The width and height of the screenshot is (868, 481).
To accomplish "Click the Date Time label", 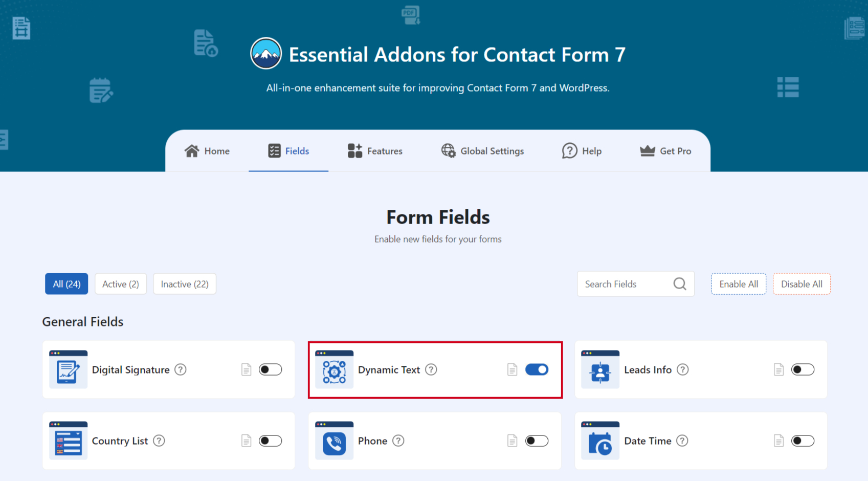I will (x=648, y=441).
